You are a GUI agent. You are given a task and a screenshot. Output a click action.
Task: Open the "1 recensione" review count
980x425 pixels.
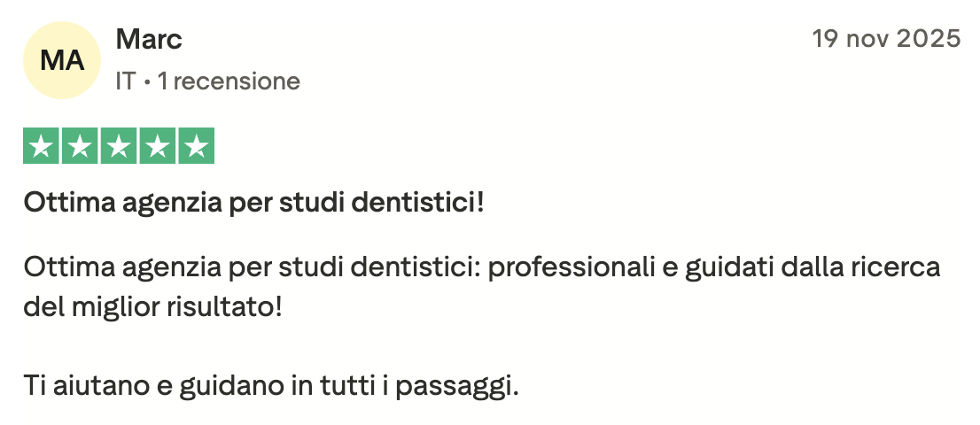coord(229,82)
